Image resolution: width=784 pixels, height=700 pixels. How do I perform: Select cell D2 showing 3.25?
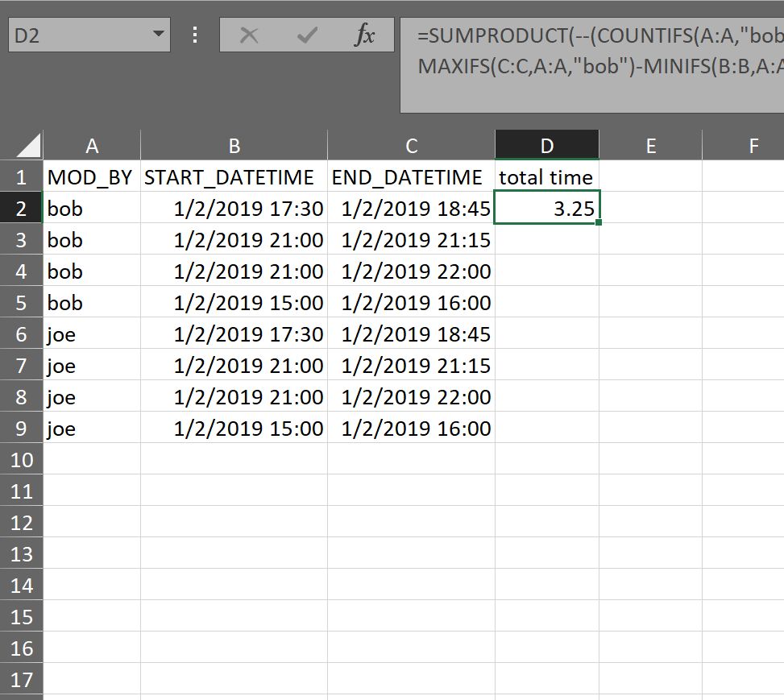(547, 208)
